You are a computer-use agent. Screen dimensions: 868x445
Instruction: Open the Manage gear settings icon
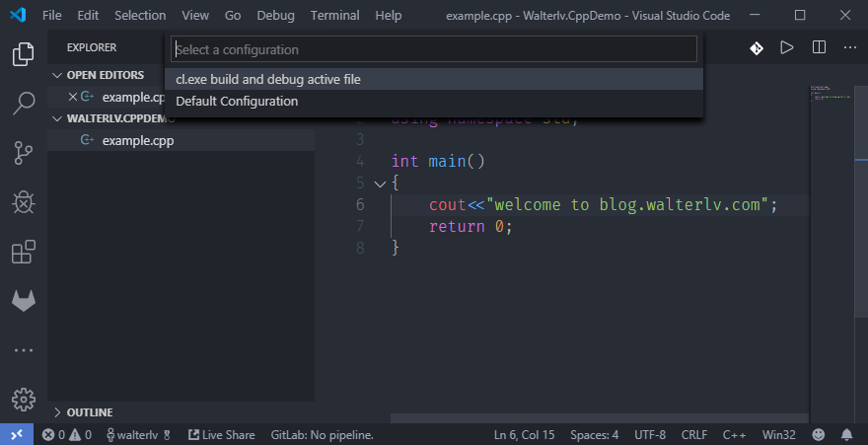(x=23, y=400)
